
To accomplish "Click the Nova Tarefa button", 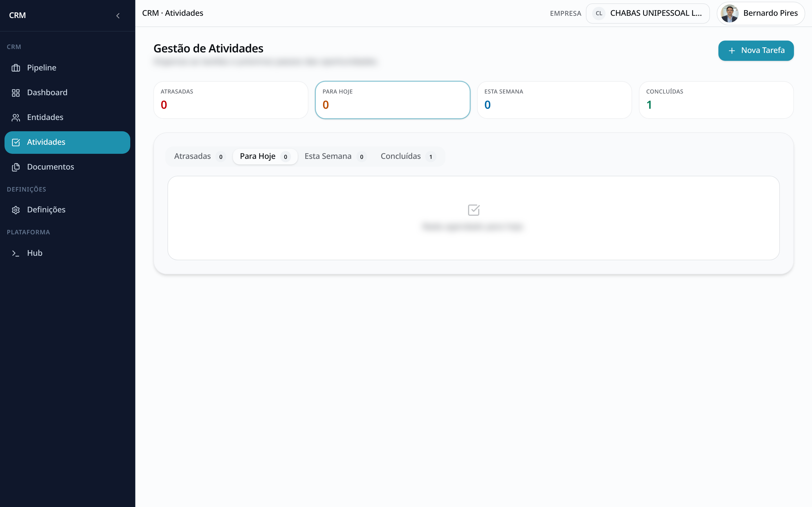I will coord(756,51).
